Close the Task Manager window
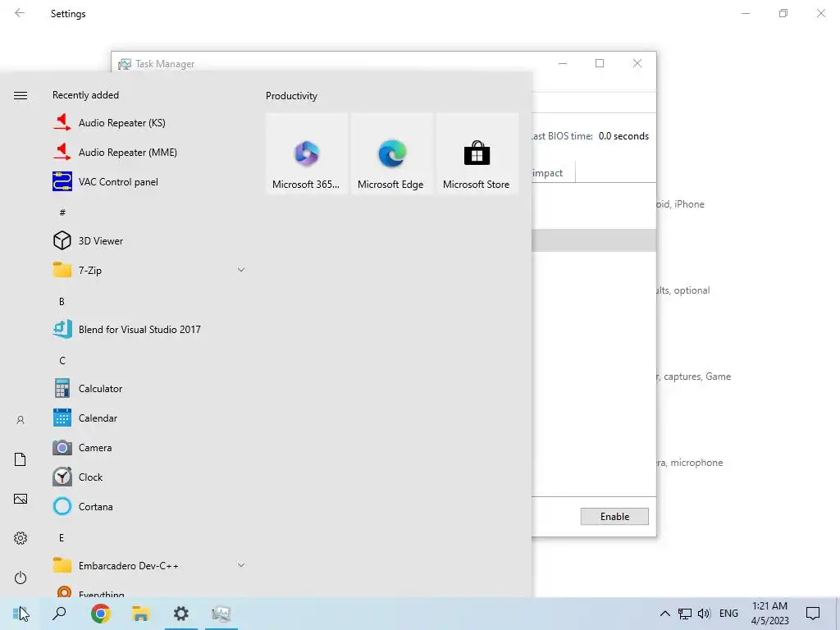The width and height of the screenshot is (840, 630). pyautogui.click(x=637, y=63)
